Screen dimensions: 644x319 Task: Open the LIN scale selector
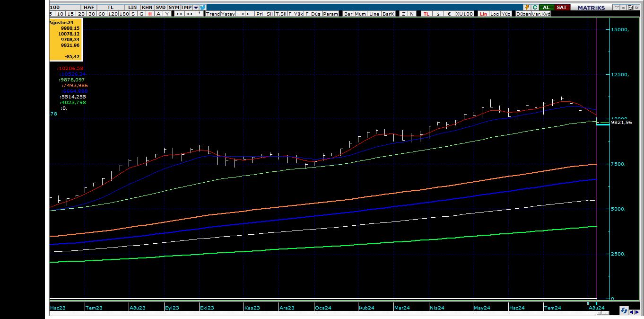(x=132, y=8)
